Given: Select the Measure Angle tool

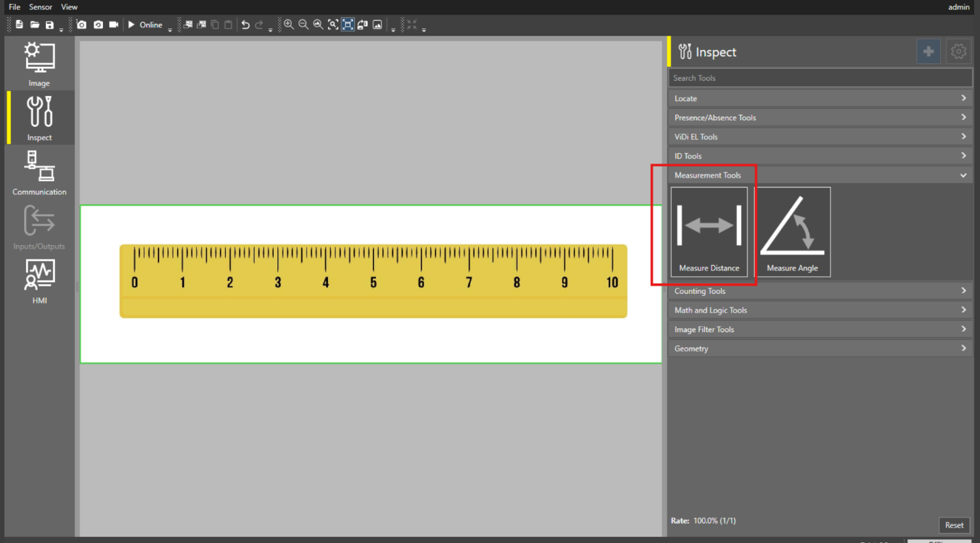Looking at the screenshot, I should (x=793, y=231).
